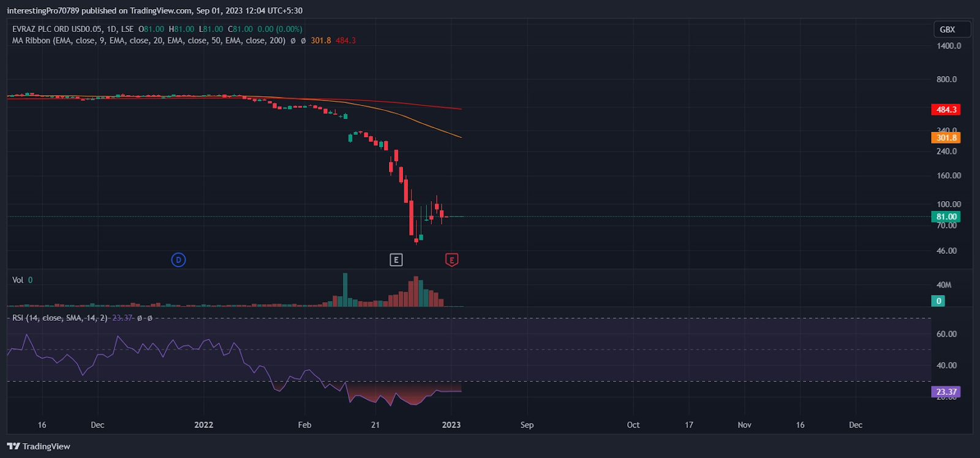Click the 60.00 RSI scale label
This screenshot has width=980, height=458.
coord(947,334)
